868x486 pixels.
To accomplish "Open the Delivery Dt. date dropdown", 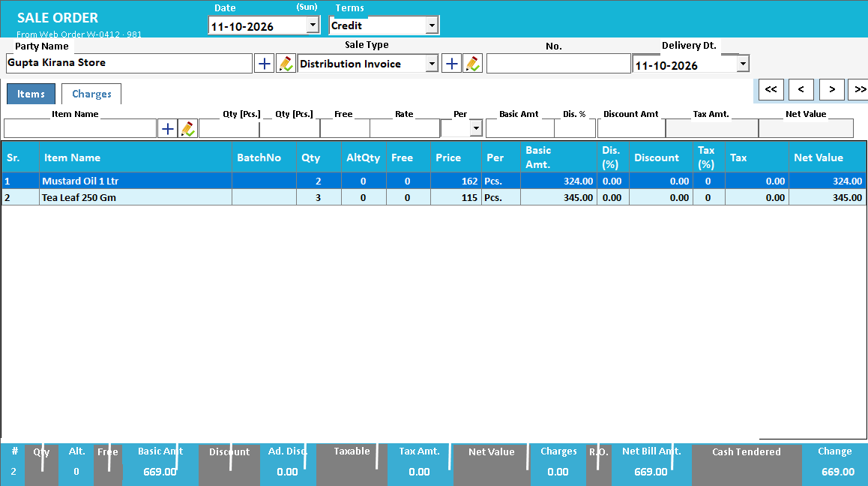I will coord(743,64).
